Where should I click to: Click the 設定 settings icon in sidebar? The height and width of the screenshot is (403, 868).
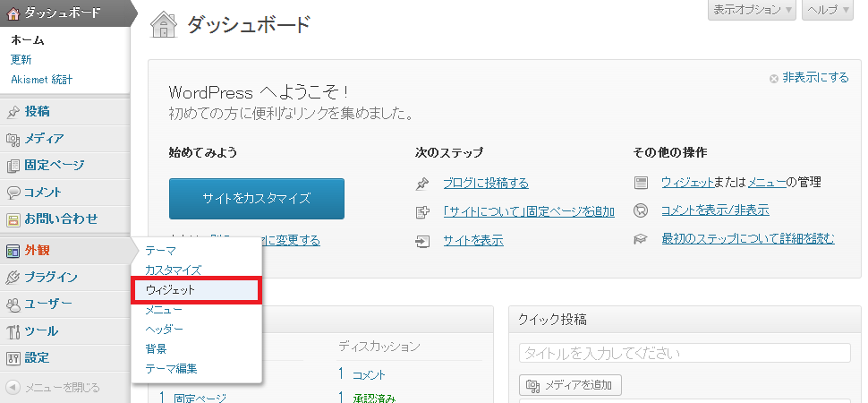13,358
